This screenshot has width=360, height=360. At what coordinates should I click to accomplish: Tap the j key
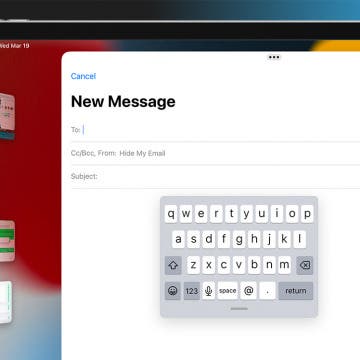click(269, 239)
